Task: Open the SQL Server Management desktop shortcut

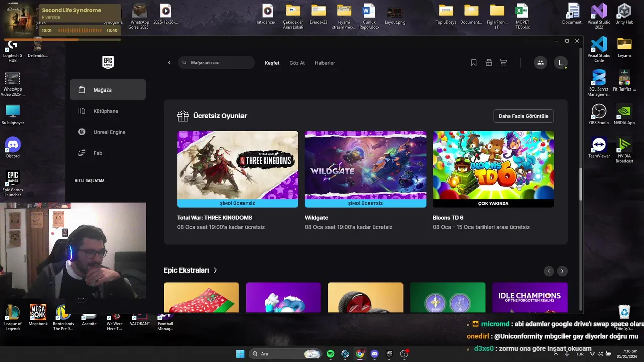Action: click(599, 83)
